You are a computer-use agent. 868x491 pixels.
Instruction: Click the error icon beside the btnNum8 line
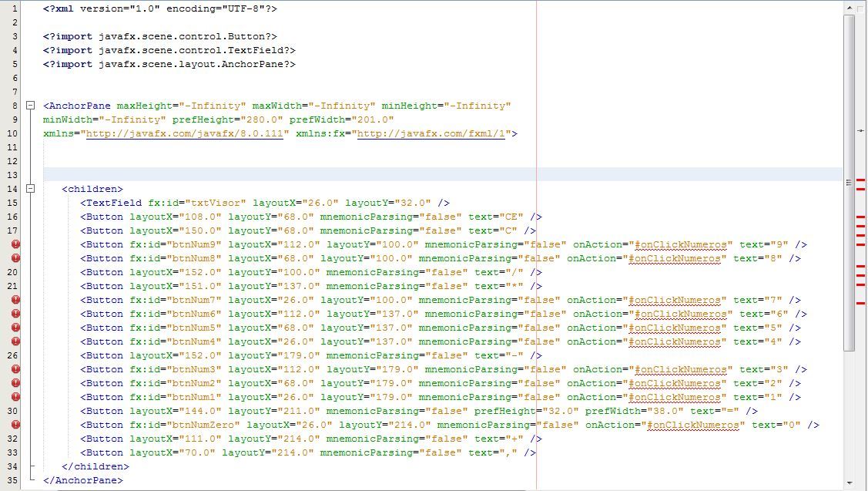tap(15, 258)
